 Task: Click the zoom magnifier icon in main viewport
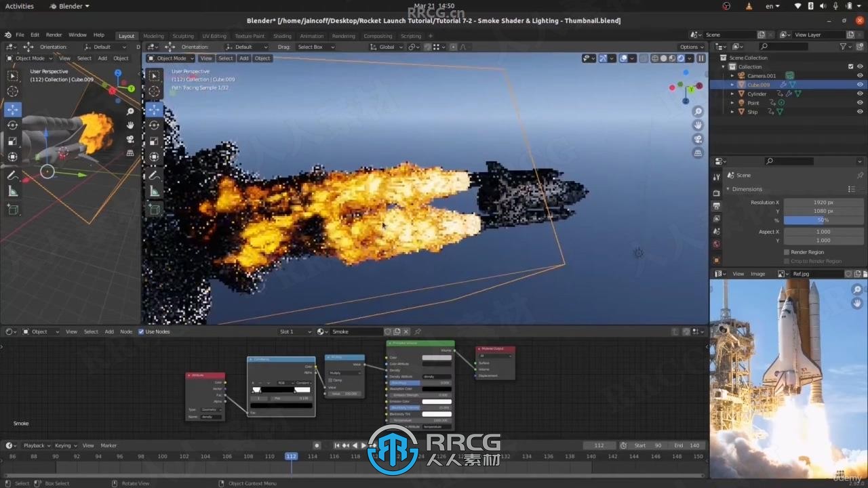pyautogui.click(x=698, y=111)
